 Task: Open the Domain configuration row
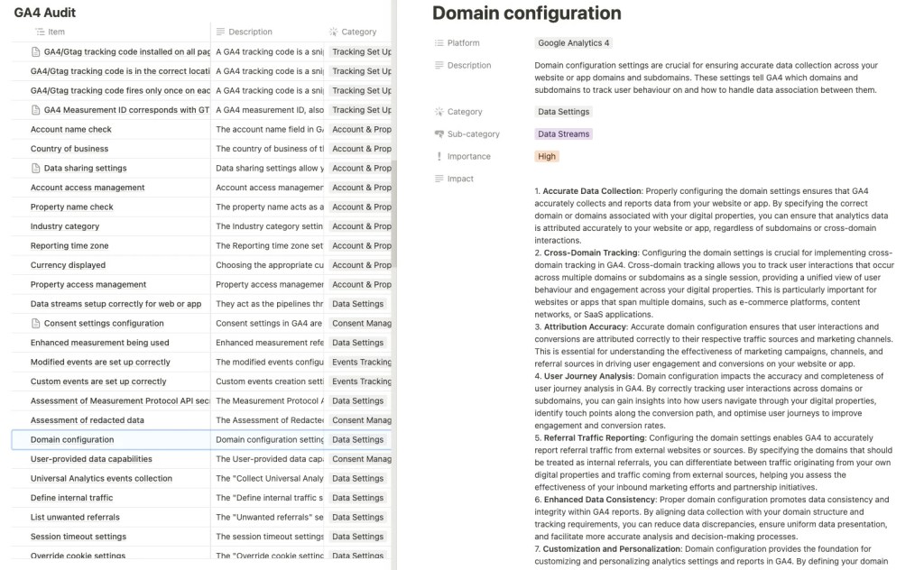72,440
